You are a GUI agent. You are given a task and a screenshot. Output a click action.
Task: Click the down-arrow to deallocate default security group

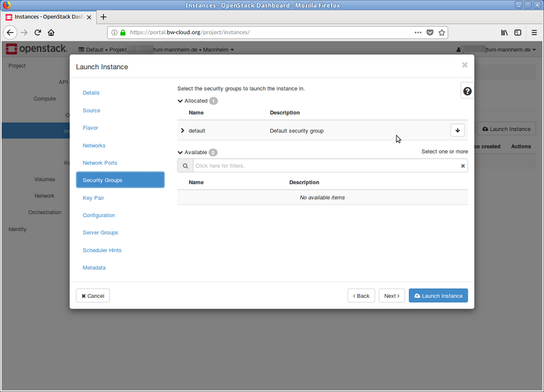point(457,131)
